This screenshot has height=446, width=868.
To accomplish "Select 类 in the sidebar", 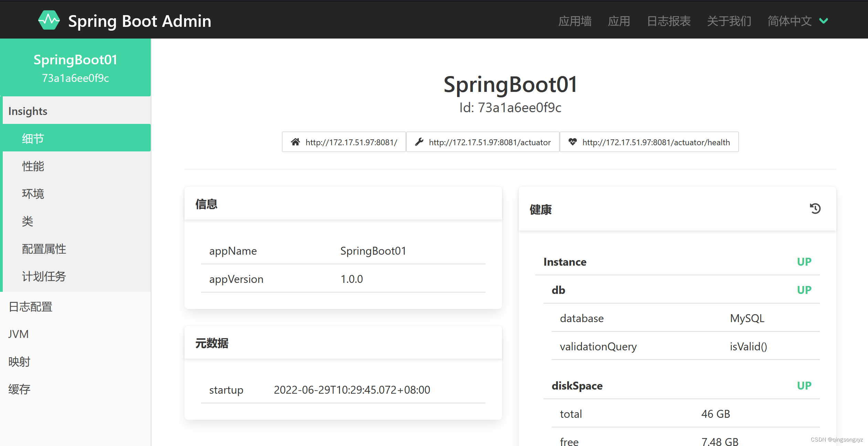I will tap(77, 221).
